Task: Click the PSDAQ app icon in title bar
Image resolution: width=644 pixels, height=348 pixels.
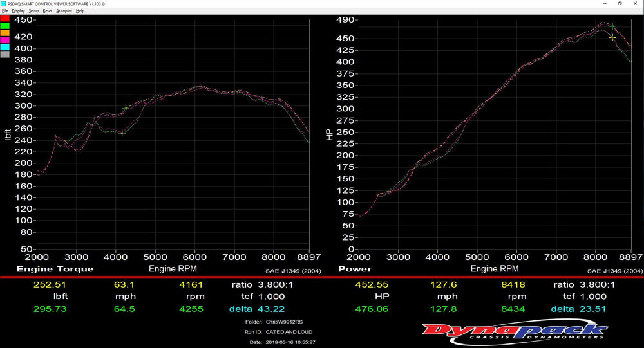Action: click(4, 4)
